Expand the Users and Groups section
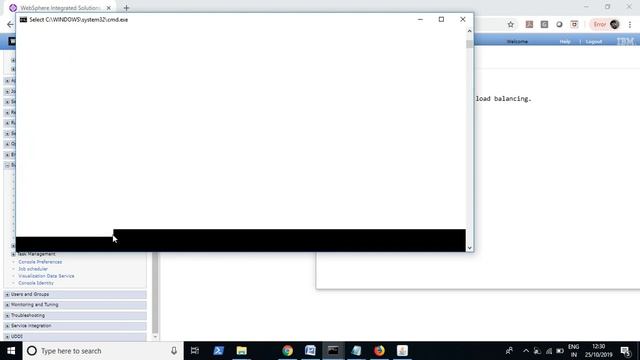This screenshot has height=360, width=640. click(7, 294)
